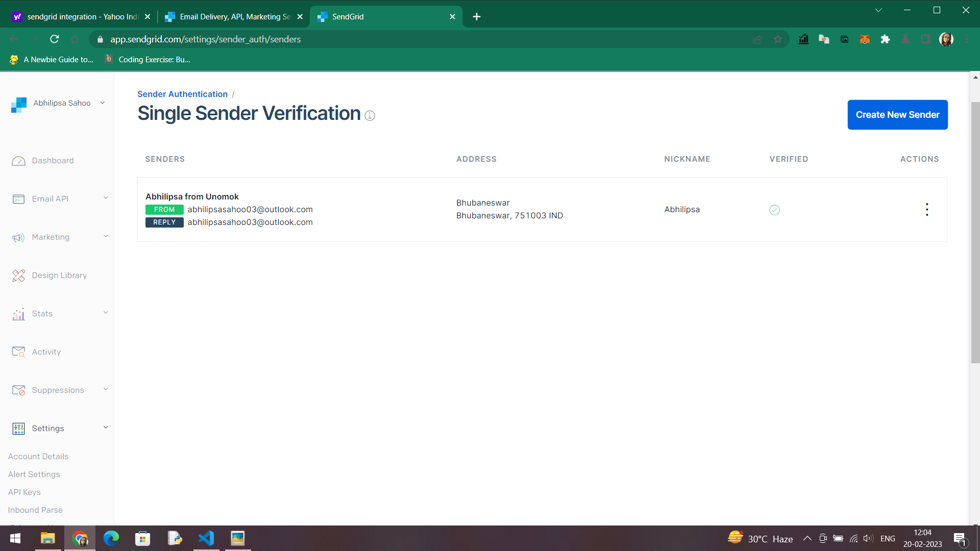
Task: Go to Sender Authentication breadcrumb link
Action: point(182,94)
